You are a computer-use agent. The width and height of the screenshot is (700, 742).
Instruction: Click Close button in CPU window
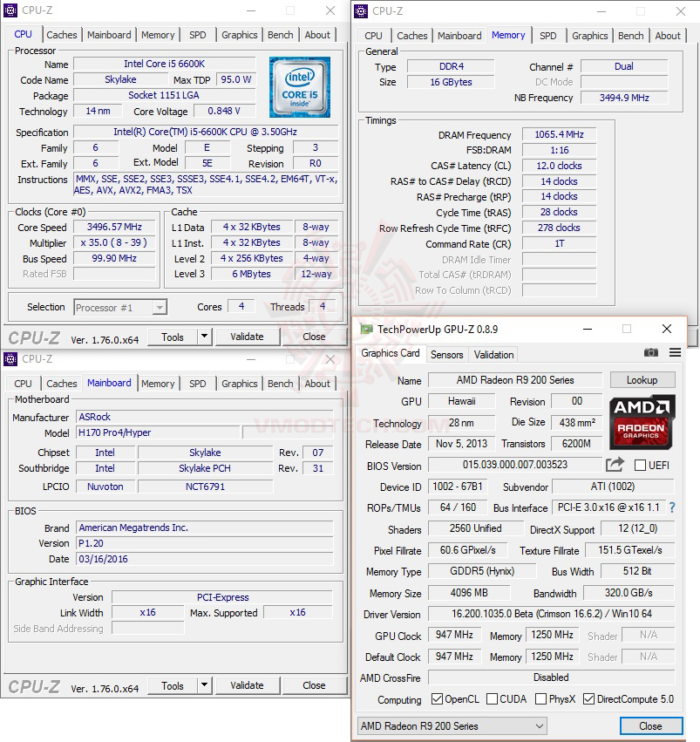pyautogui.click(x=314, y=337)
